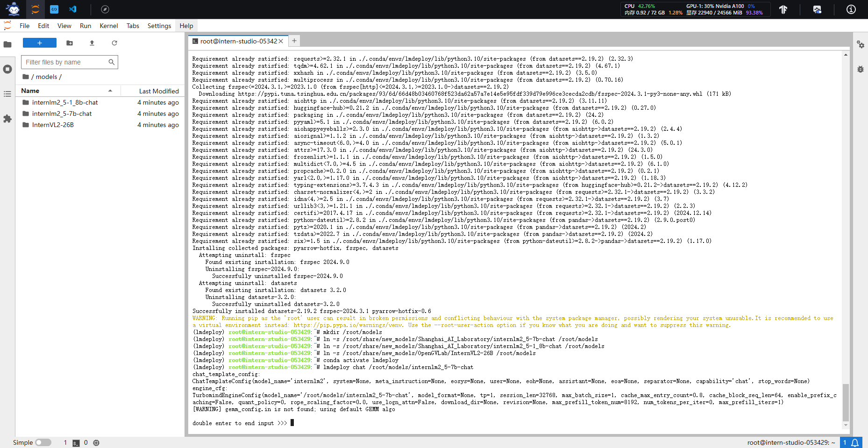Refresh the file browser list

(114, 43)
